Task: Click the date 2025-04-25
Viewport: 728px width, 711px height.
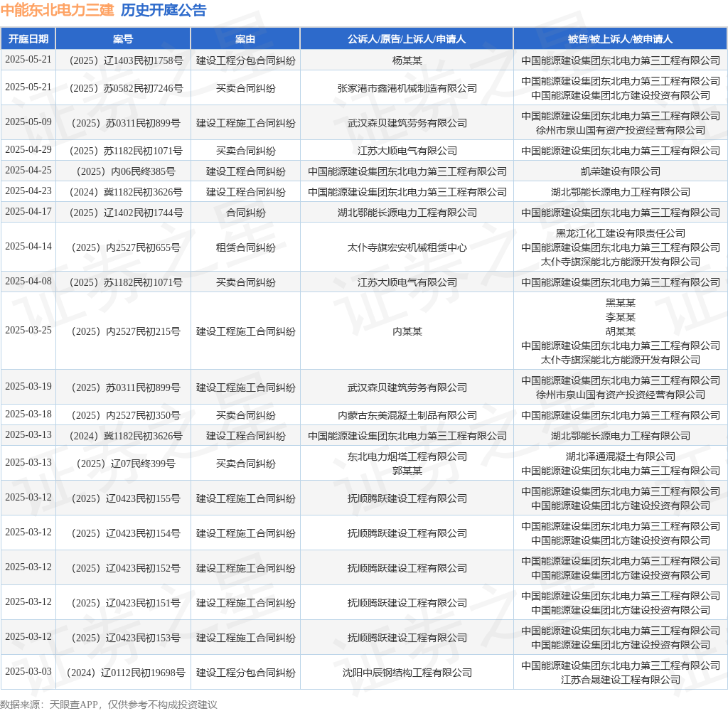Action: (x=28, y=171)
